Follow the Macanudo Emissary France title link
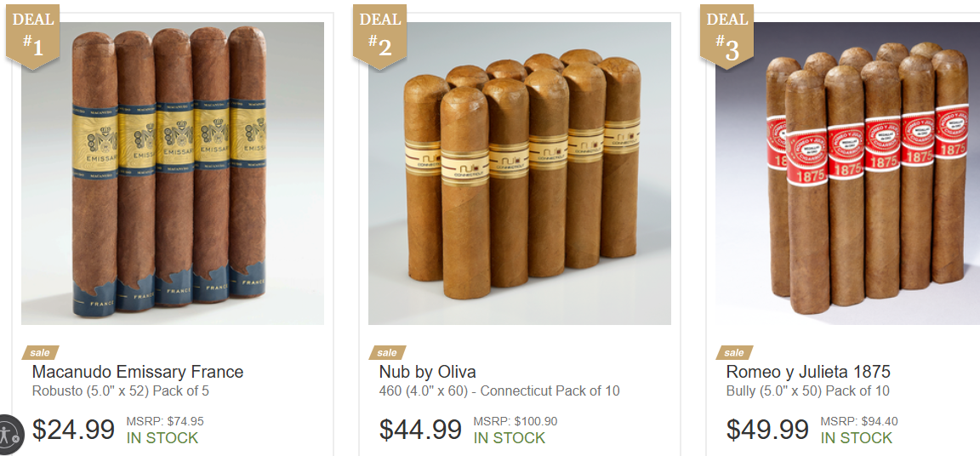The height and width of the screenshot is (456, 980). point(138,373)
